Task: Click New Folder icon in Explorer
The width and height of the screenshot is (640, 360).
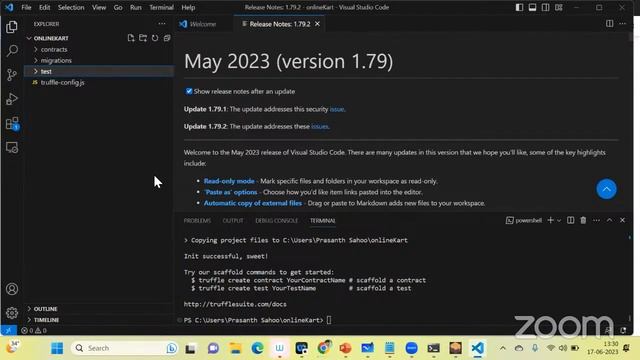Action: pyautogui.click(x=143, y=38)
